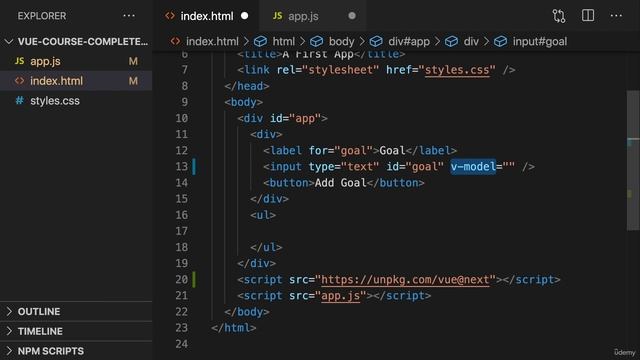Click cube icon before input#goal breadcrumb

click(500, 42)
